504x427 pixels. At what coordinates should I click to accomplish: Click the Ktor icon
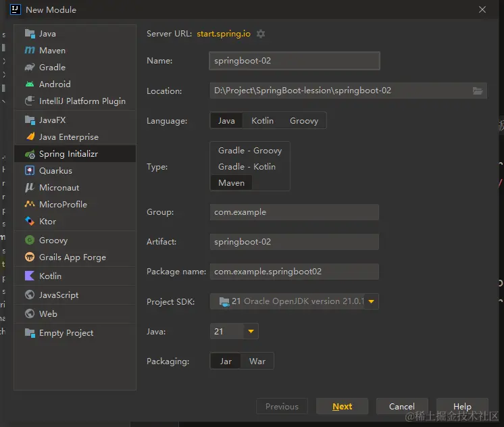point(30,221)
